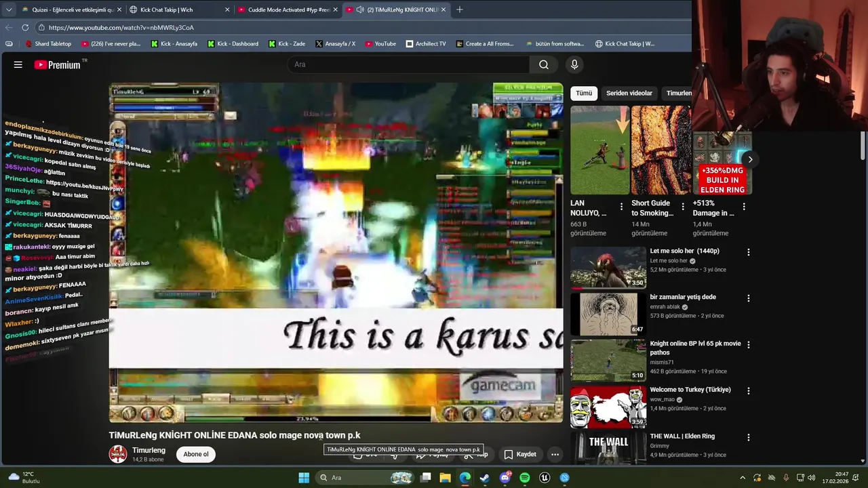Image resolution: width=868 pixels, height=488 pixels.
Task: Open options menu for LAN NOLUYO short
Action: coord(621,207)
